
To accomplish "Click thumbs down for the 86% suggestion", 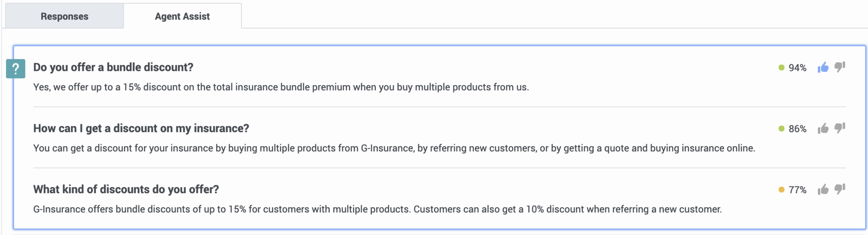I will (x=840, y=129).
